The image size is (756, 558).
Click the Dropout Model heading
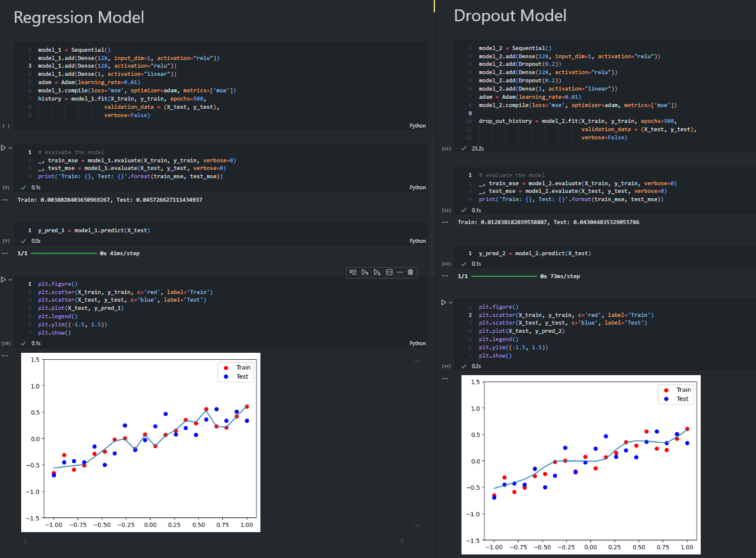(x=510, y=15)
